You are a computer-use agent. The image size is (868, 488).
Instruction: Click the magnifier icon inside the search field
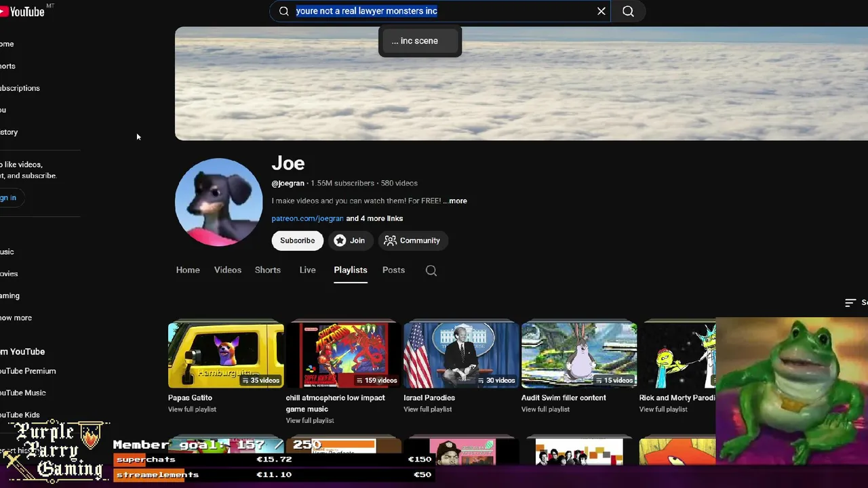click(x=284, y=11)
